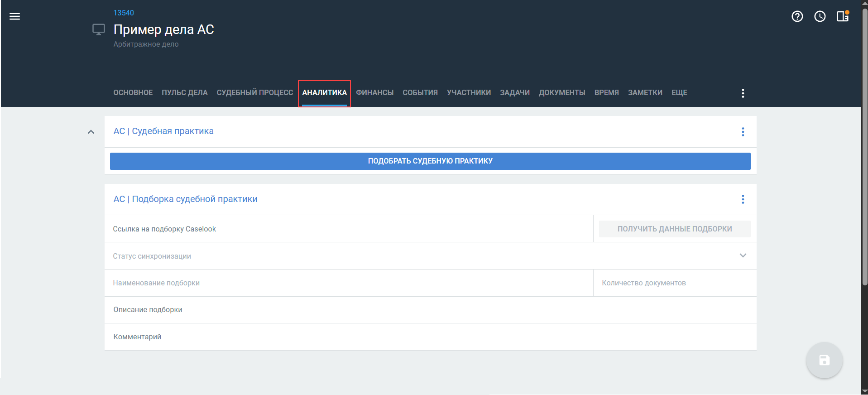Open the clock time tracking icon
Image resolution: width=868 pixels, height=395 pixels.
820,17
